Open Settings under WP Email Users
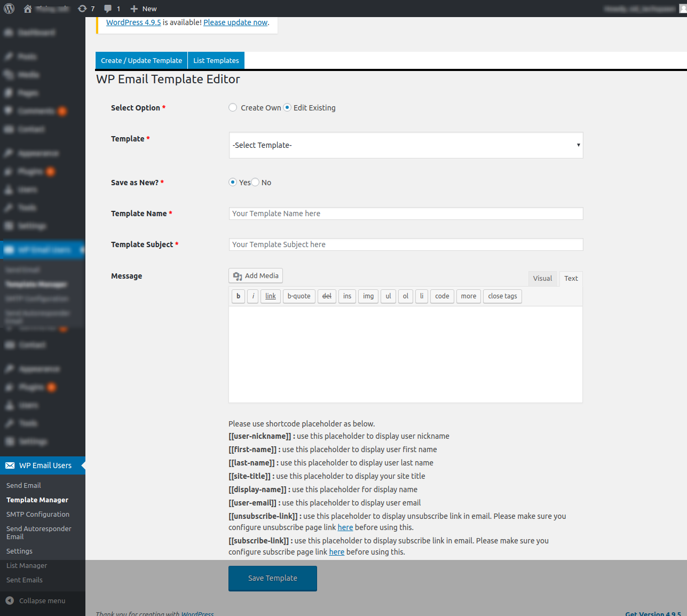 (x=19, y=551)
